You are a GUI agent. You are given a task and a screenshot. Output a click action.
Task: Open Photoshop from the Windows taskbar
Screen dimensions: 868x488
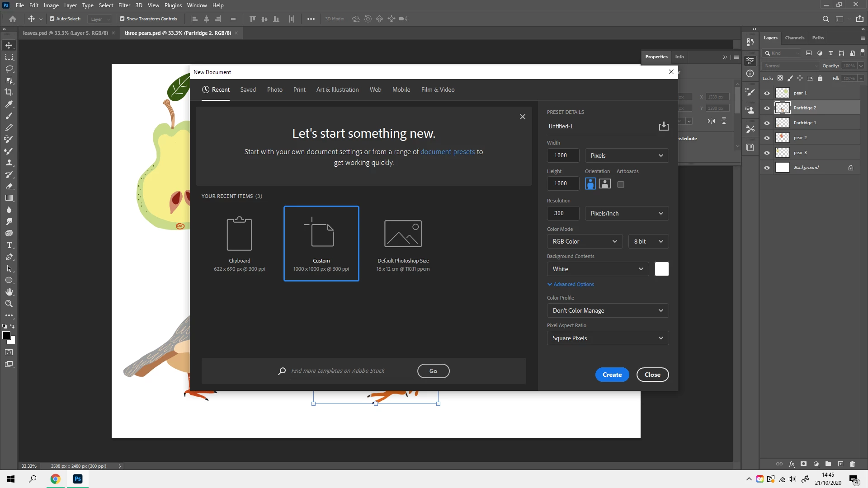[x=78, y=479]
